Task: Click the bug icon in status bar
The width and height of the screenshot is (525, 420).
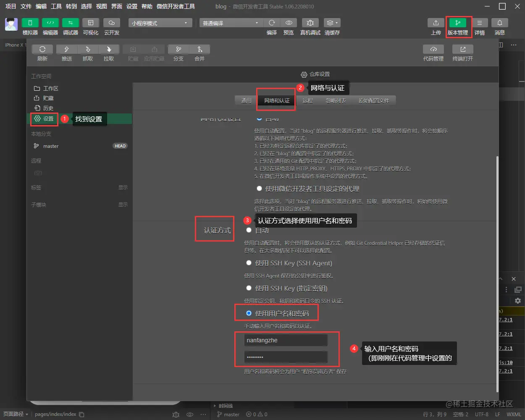Action: pyautogui.click(x=176, y=414)
